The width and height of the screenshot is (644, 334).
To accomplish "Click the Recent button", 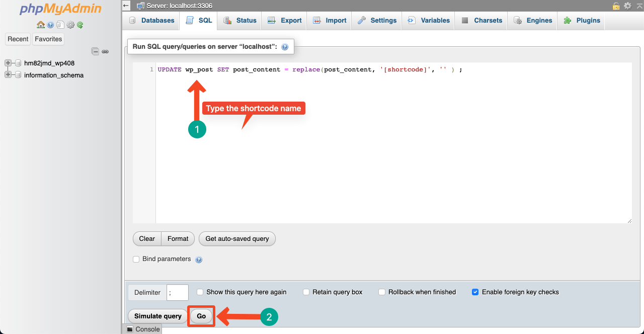I will (x=18, y=39).
